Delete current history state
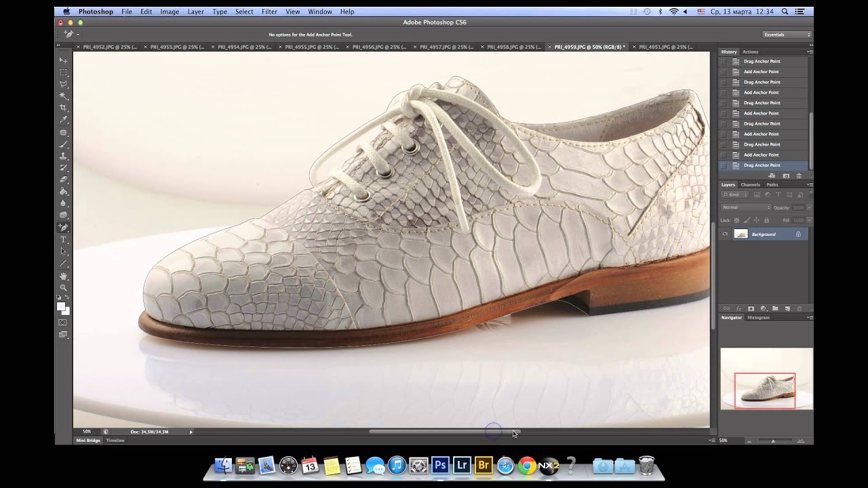 pyautogui.click(x=799, y=176)
